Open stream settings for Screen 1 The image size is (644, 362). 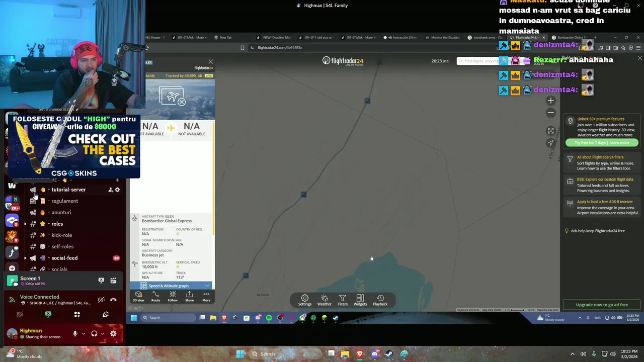(113, 281)
